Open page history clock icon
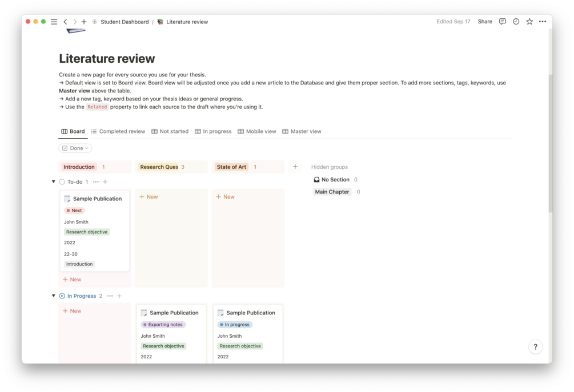 point(516,22)
